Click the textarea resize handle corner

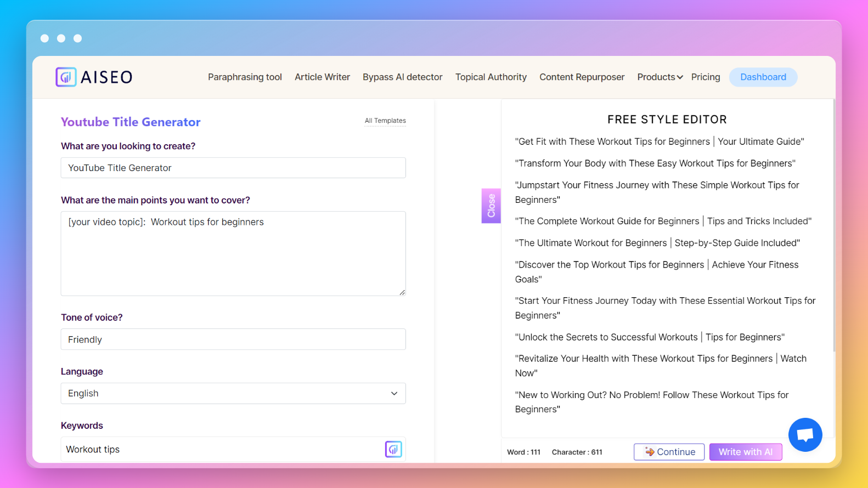point(402,292)
